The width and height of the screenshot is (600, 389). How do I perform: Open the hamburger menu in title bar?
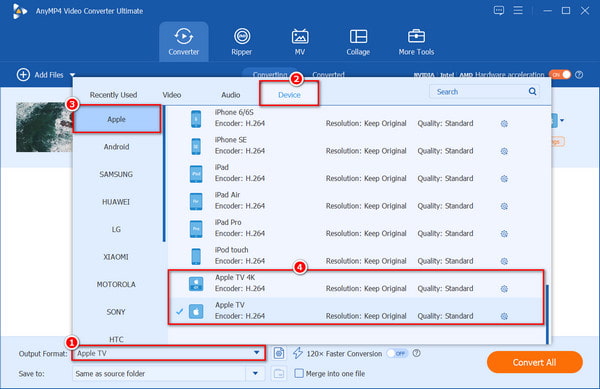point(518,10)
